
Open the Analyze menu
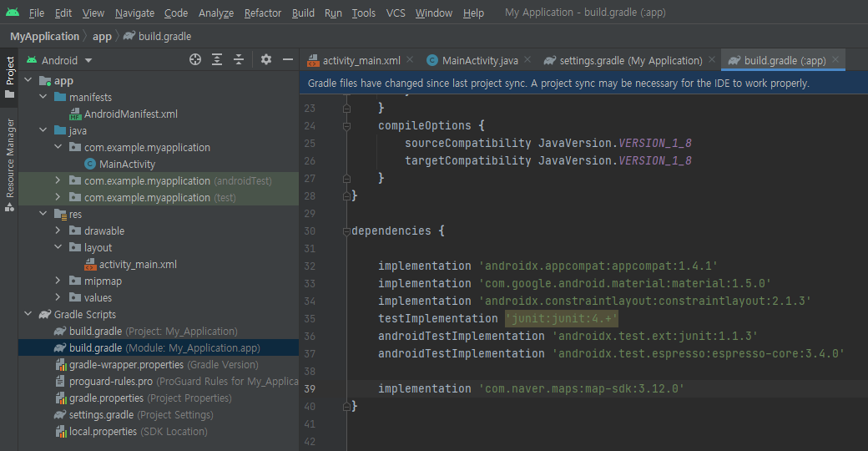[x=216, y=13]
